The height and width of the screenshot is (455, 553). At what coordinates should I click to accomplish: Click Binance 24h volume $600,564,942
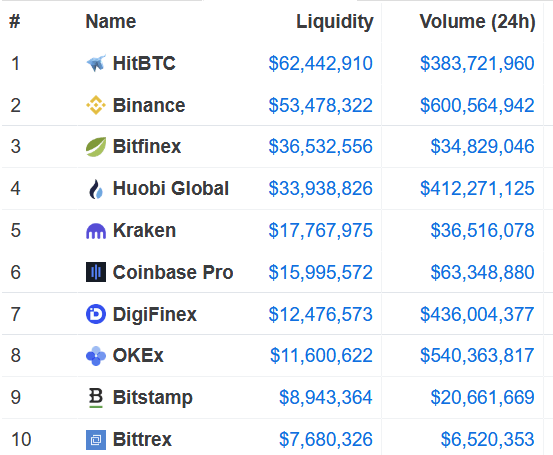click(477, 105)
